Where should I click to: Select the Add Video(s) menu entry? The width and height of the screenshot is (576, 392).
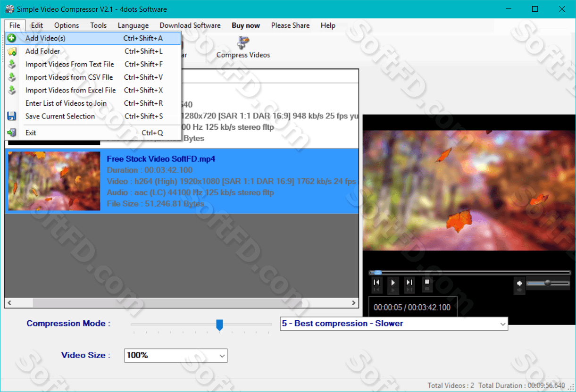pos(93,38)
